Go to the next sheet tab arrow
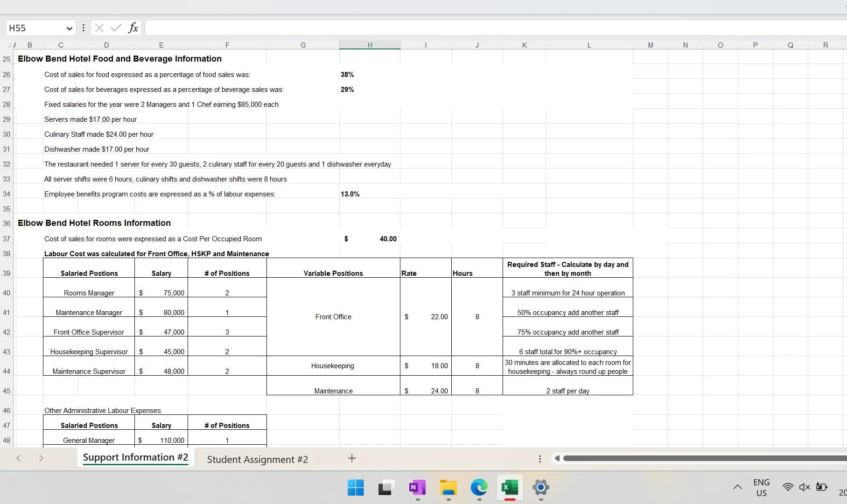The width and height of the screenshot is (847, 504). tap(41, 458)
